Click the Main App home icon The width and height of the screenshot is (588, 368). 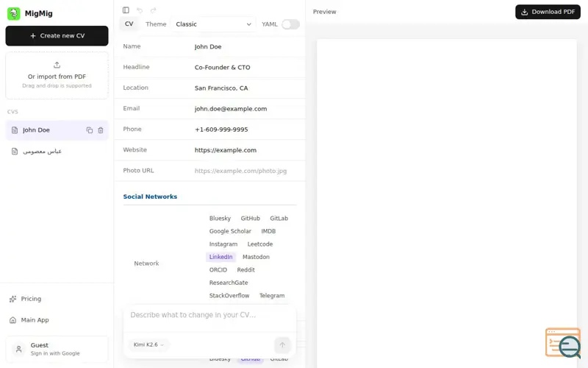click(12, 320)
